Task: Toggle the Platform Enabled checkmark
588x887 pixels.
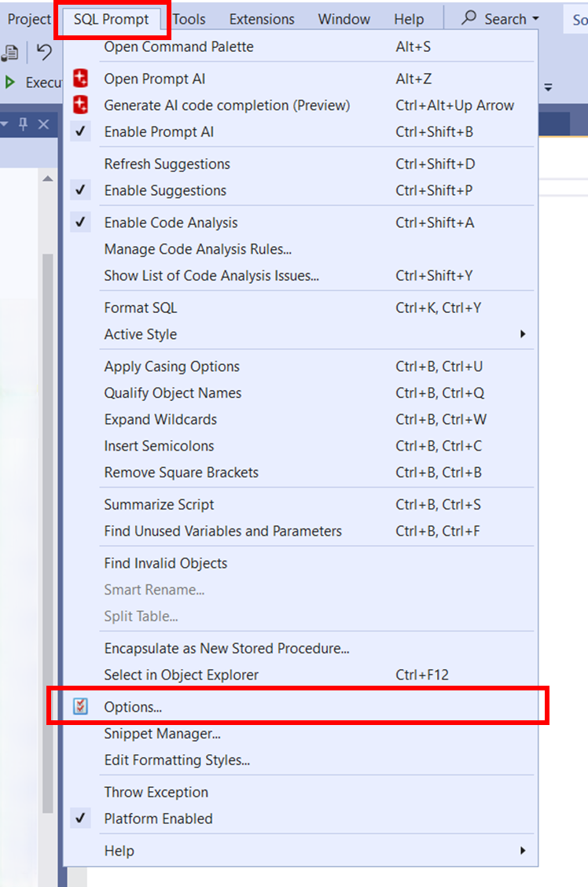Action: coord(158,819)
